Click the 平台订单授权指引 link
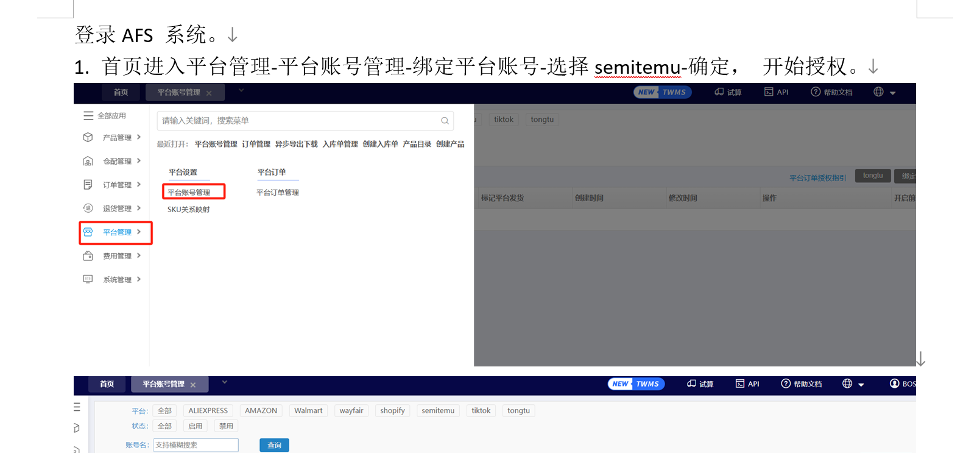The image size is (980, 453). (817, 178)
